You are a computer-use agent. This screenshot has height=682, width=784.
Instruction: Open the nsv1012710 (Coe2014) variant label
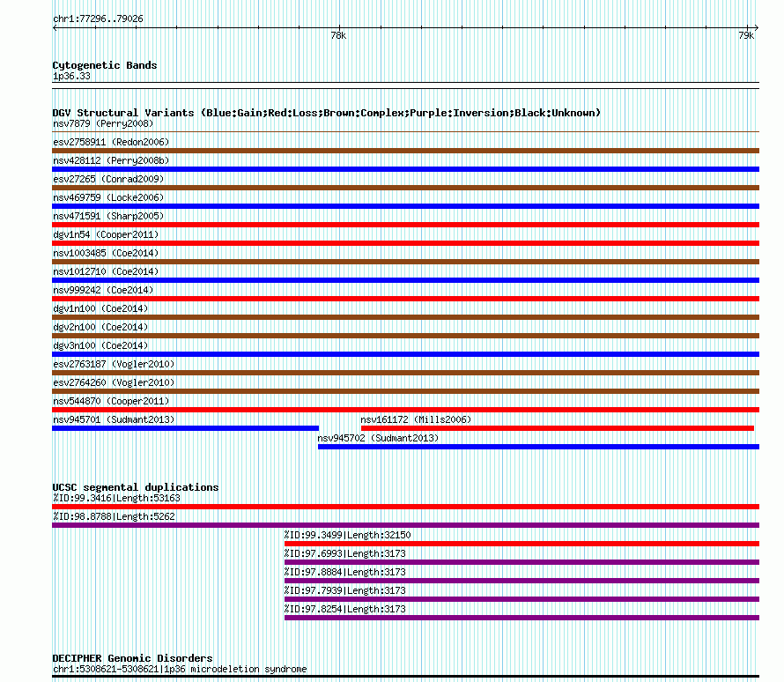tap(106, 271)
